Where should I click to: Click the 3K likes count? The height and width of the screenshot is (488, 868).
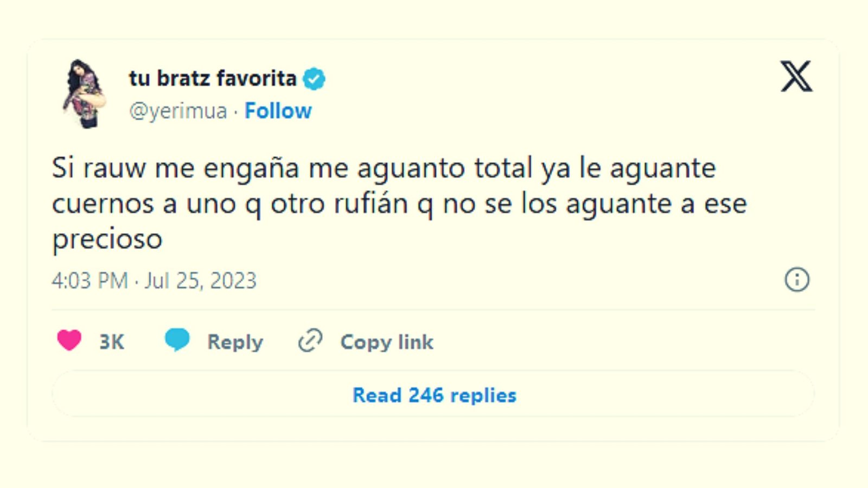[x=112, y=342]
